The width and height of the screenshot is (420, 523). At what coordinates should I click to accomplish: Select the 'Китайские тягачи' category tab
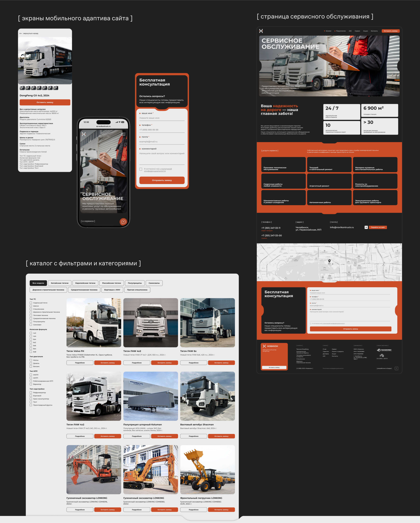[60, 283]
